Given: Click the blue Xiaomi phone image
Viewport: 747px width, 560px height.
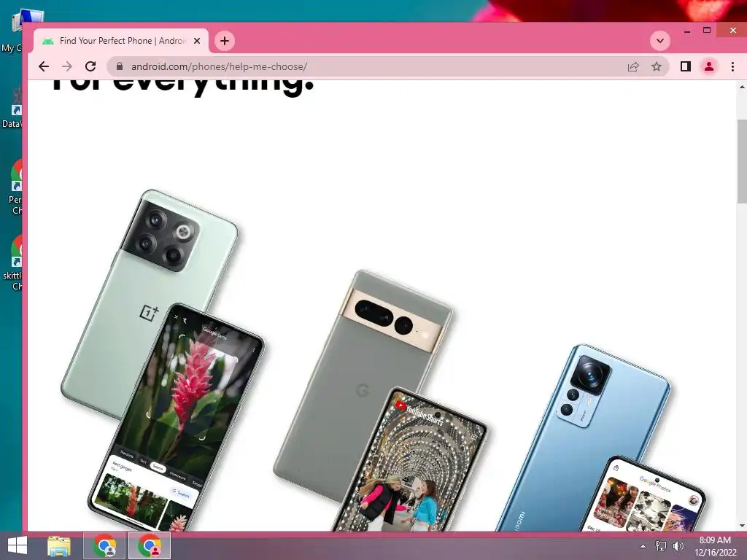Looking at the screenshot, I should [x=600, y=438].
